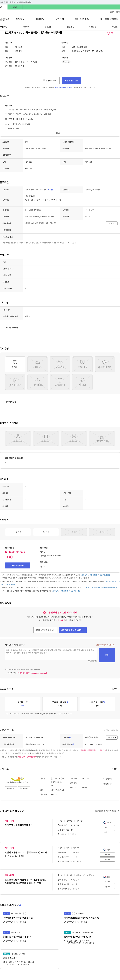Open the 실업급여 menu
Image resolution: width=120 pixels, height=980 pixels.
pos(59,19)
